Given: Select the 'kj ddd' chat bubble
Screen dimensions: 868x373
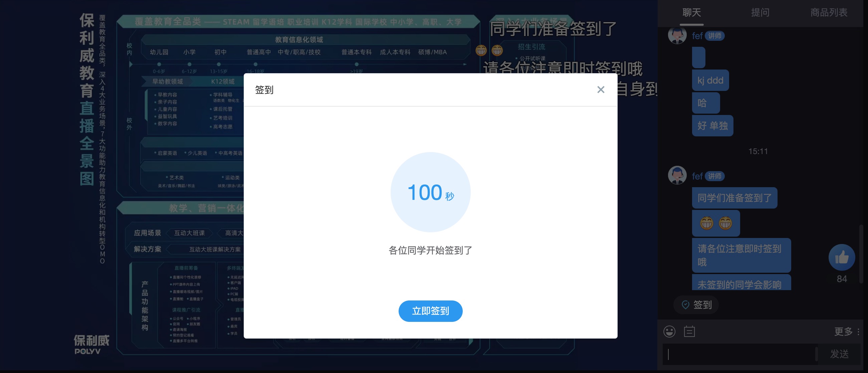Looking at the screenshot, I should pos(710,80).
